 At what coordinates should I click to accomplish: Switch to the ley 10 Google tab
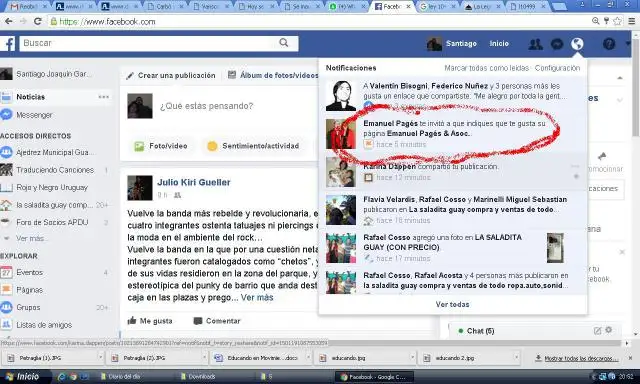pyautogui.click(x=437, y=7)
